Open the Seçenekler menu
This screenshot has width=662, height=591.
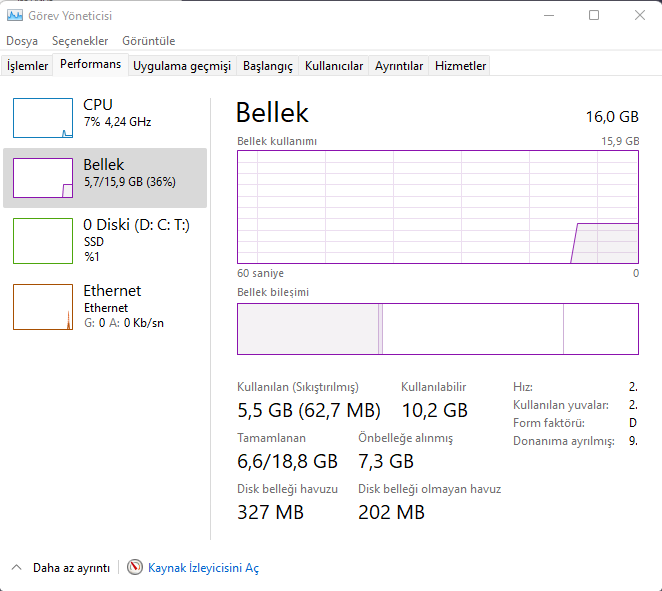[80, 41]
